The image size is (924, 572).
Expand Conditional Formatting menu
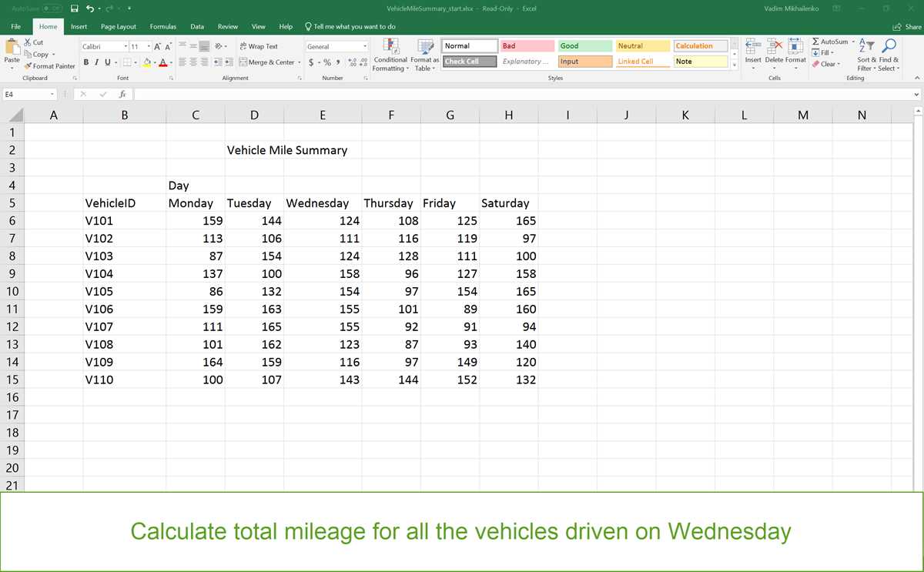(x=390, y=55)
